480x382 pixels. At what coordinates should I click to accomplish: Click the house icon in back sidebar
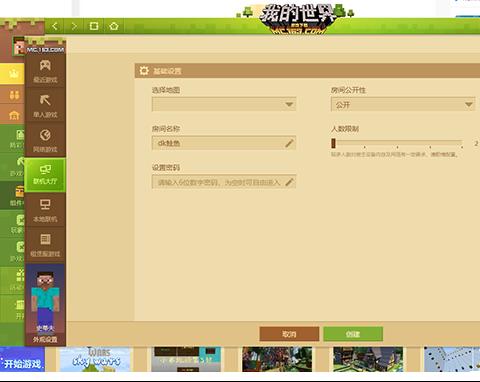pyautogui.click(x=13, y=115)
